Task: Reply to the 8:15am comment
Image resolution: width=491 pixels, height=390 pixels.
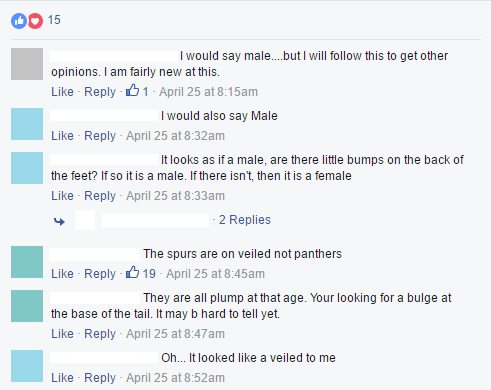Action: [100, 92]
